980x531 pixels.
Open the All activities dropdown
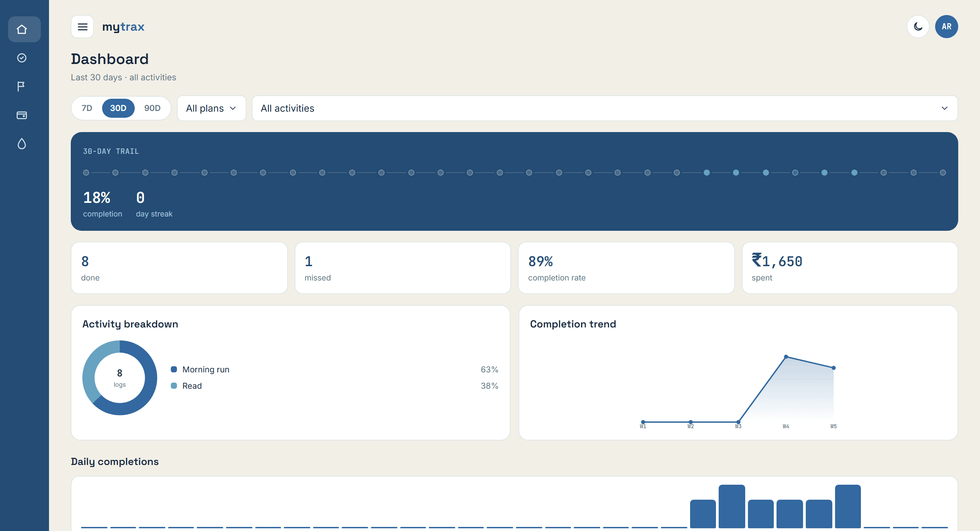(x=605, y=109)
